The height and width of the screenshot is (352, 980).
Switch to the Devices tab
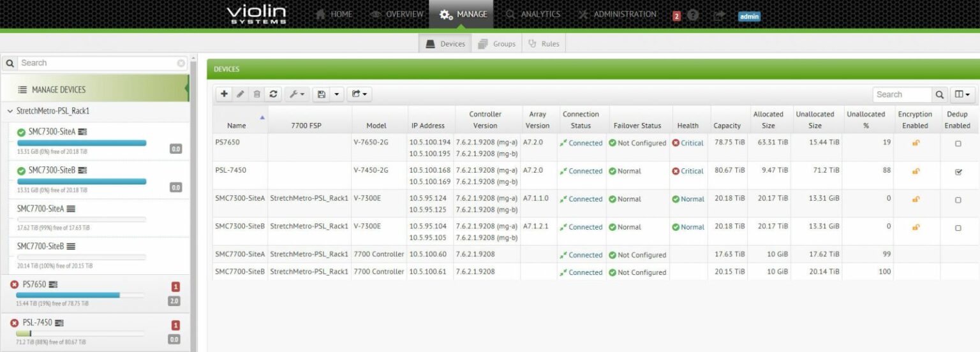coord(445,43)
